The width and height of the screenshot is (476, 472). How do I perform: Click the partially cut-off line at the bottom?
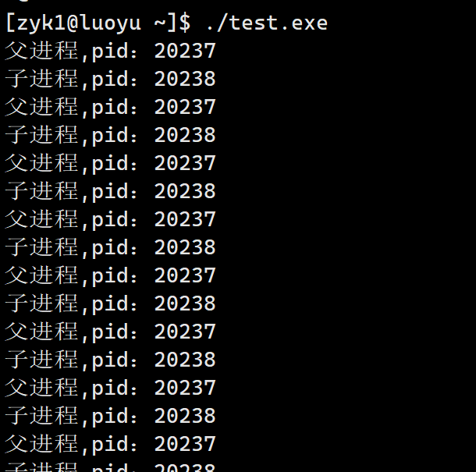coord(110,467)
